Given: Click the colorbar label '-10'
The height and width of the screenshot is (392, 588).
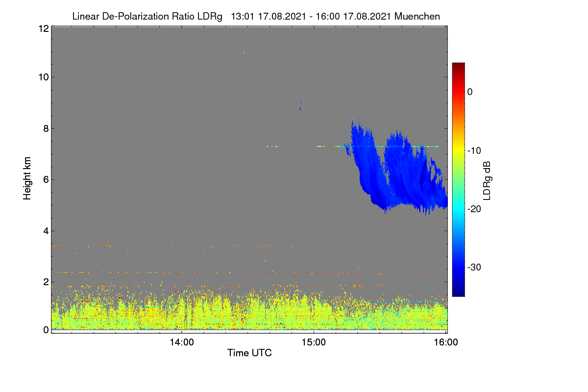Looking at the screenshot, I should (x=474, y=150).
